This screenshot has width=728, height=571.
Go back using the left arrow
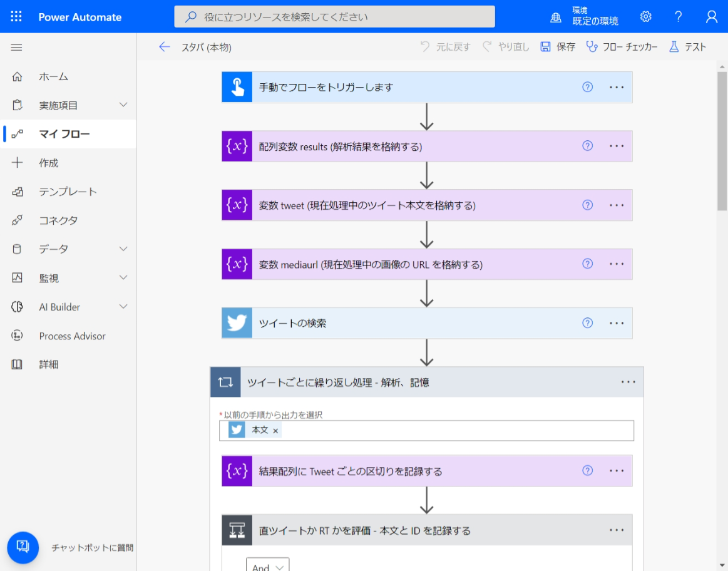click(x=165, y=47)
